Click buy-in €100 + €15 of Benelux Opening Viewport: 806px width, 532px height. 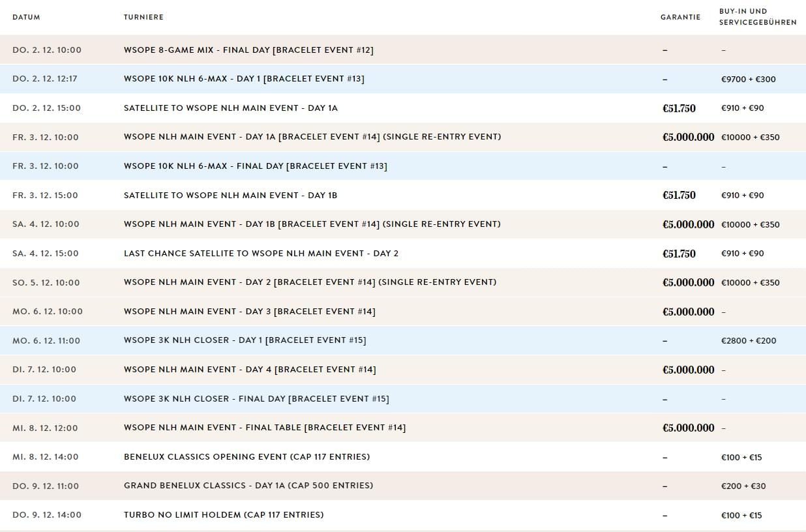coord(741,458)
